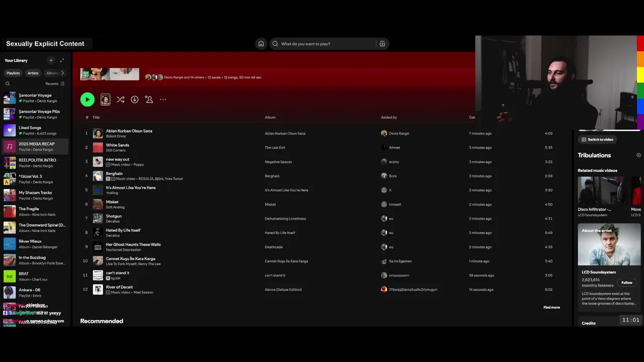Click Switch to video button

(x=597, y=139)
